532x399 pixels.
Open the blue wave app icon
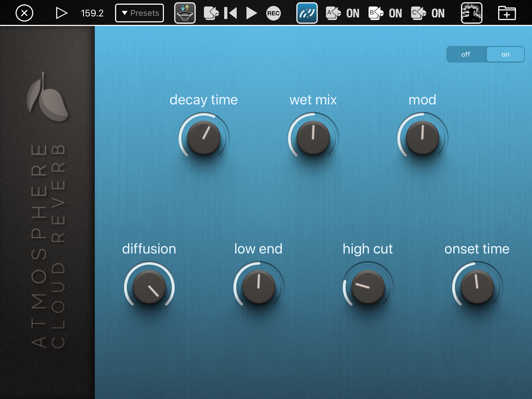(307, 13)
